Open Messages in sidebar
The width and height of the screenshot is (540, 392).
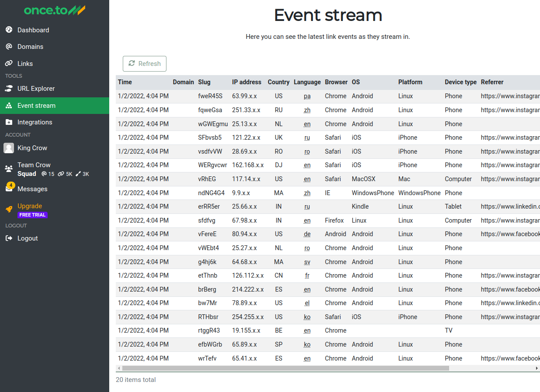[x=55, y=189]
